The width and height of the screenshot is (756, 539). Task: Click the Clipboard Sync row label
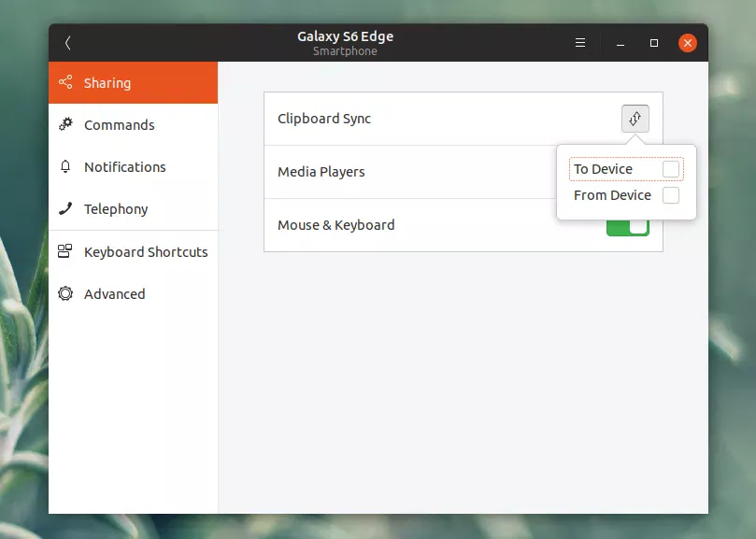point(324,119)
